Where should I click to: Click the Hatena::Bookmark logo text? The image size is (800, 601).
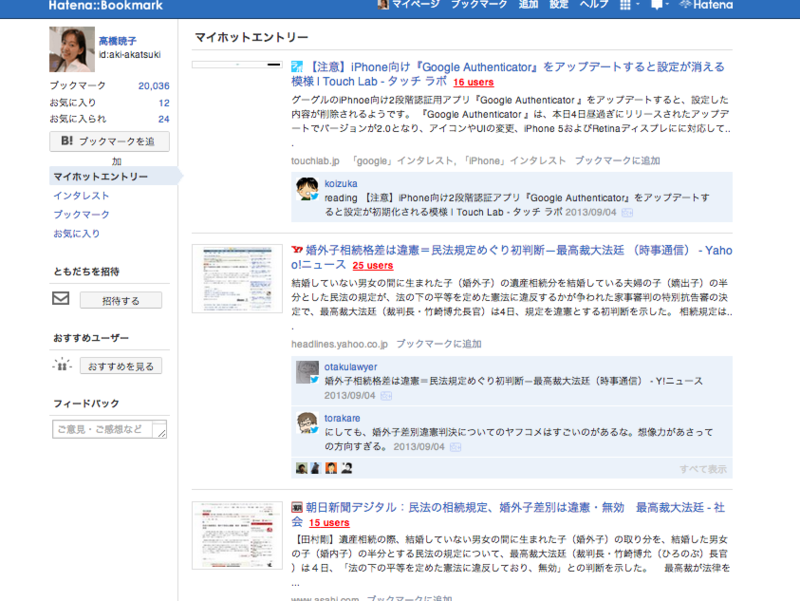pyautogui.click(x=106, y=6)
